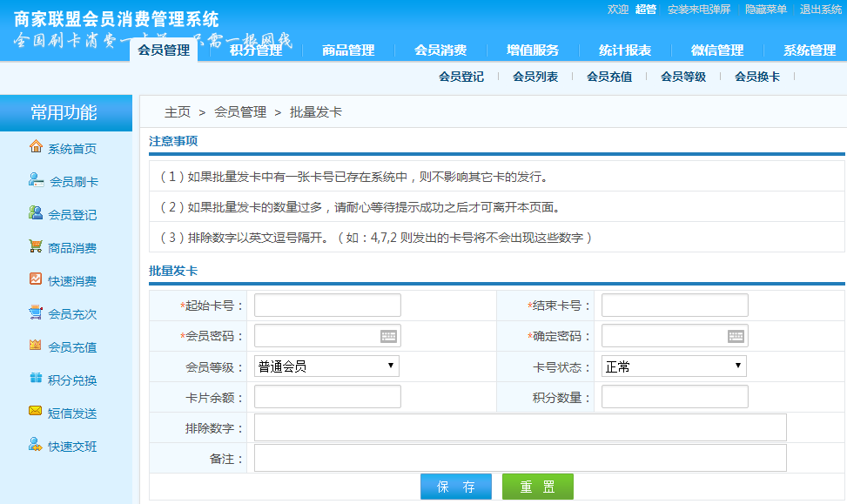Switch to the 统计报表 menu

(623, 50)
